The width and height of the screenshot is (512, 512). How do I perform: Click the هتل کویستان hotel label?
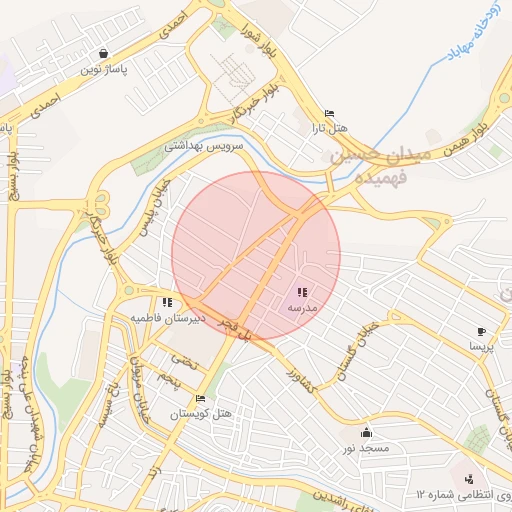click(x=200, y=414)
